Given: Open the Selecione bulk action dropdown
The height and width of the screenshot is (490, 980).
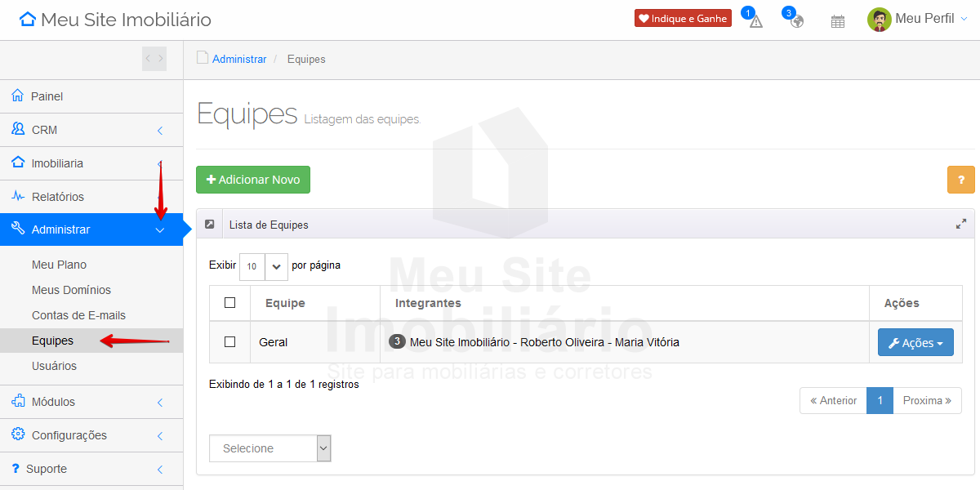Looking at the screenshot, I should [x=270, y=448].
